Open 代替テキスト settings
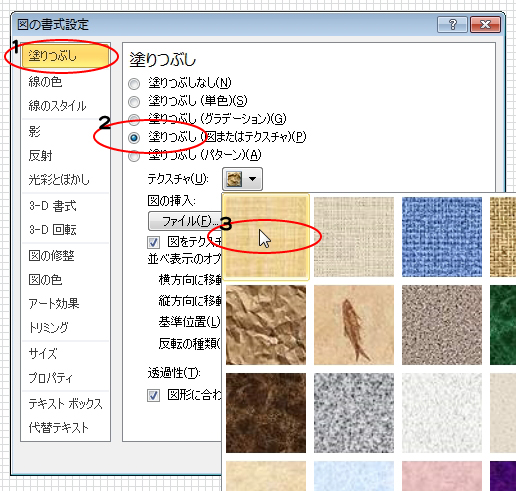The height and width of the screenshot is (491, 516). [x=59, y=427]
